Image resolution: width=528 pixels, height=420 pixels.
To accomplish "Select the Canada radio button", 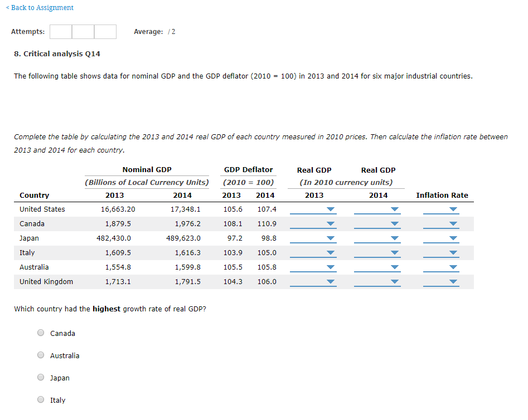I will click(41, 333).
